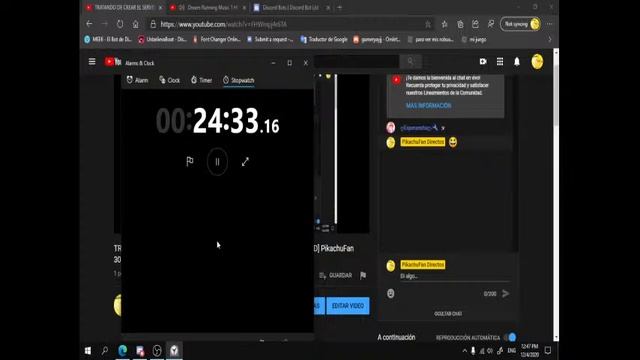Switch to the first YouTube tab

point(124,7)
